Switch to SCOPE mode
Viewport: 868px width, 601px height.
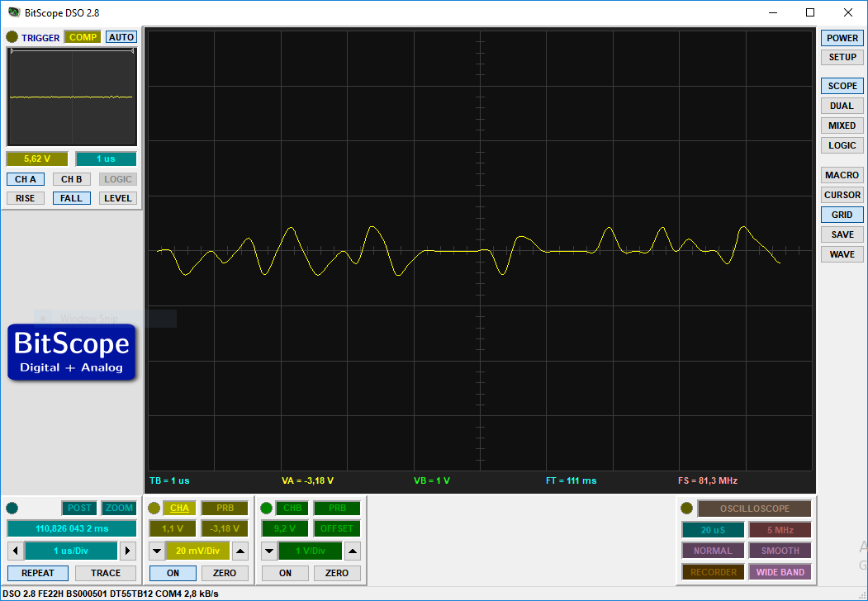[842, 86]
